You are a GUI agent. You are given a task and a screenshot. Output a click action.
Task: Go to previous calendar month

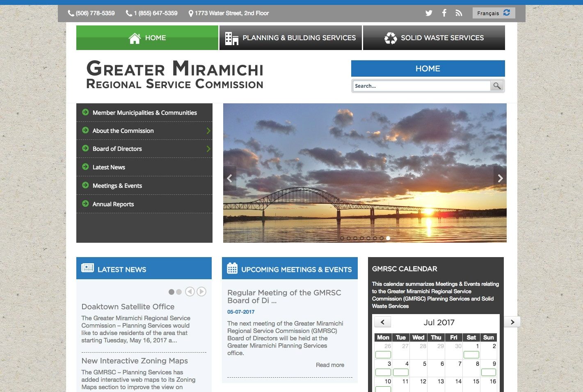[x=382, y=322]
